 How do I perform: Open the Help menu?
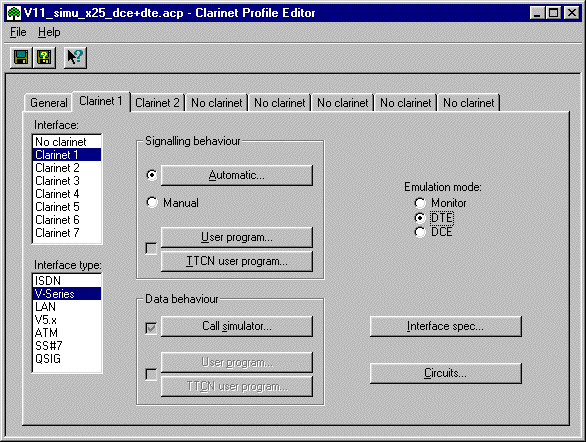(x=49, y=32)
